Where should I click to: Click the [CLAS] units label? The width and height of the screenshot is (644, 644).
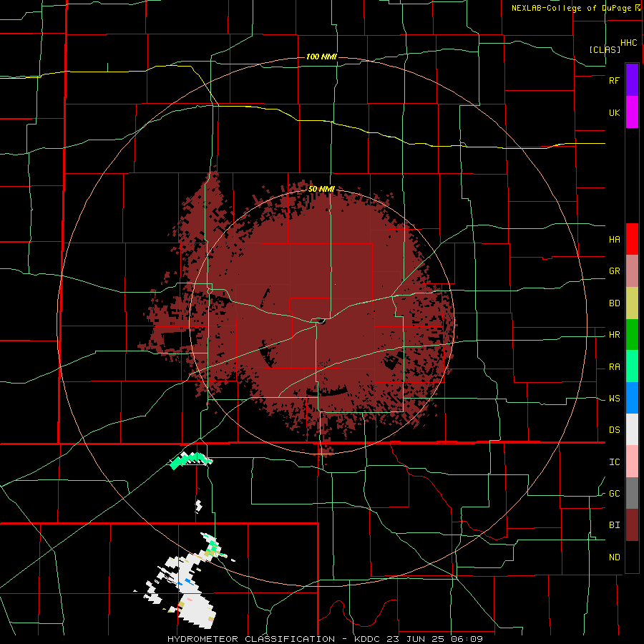605,49
